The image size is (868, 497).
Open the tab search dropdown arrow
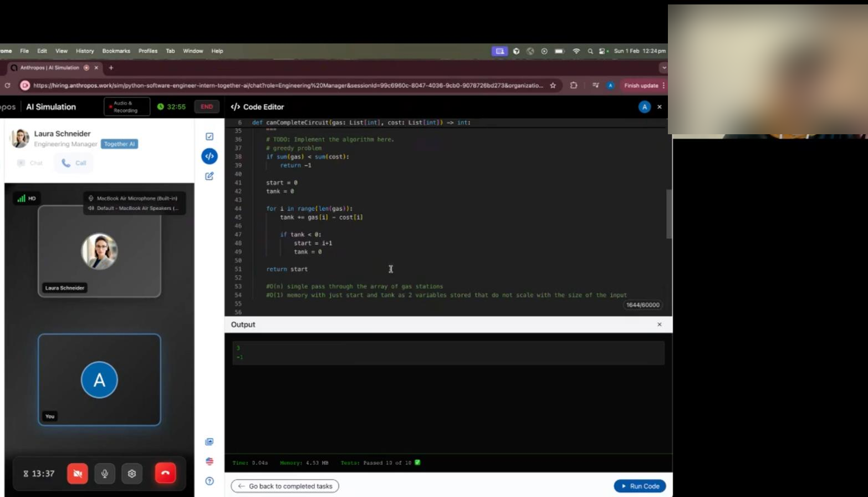click(x=663, y=68)
